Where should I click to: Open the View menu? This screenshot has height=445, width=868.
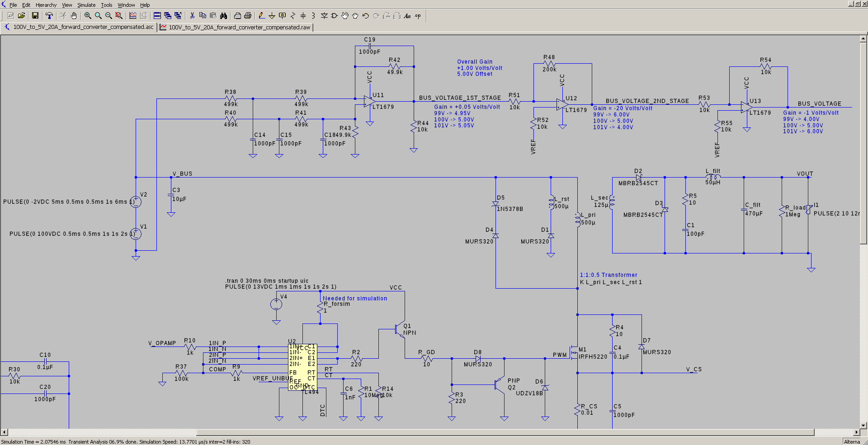pyautogui.click(x=67, y=5)
